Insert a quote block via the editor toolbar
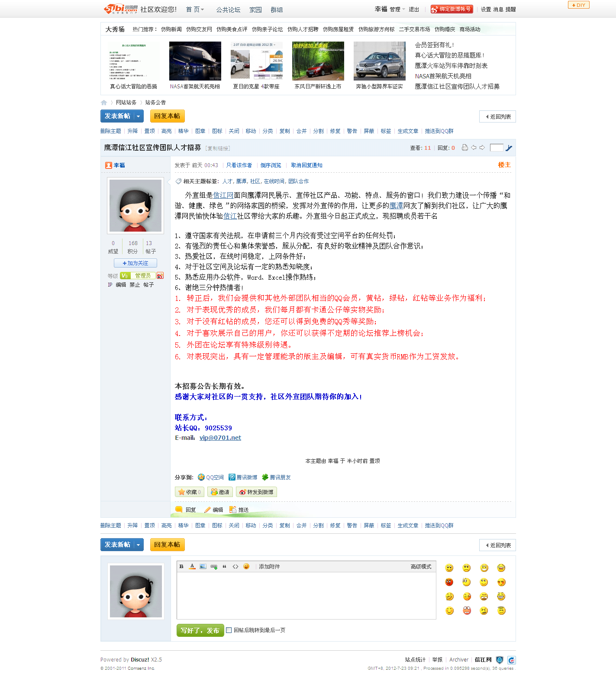616x694 pixels. [x=225, y=567]
